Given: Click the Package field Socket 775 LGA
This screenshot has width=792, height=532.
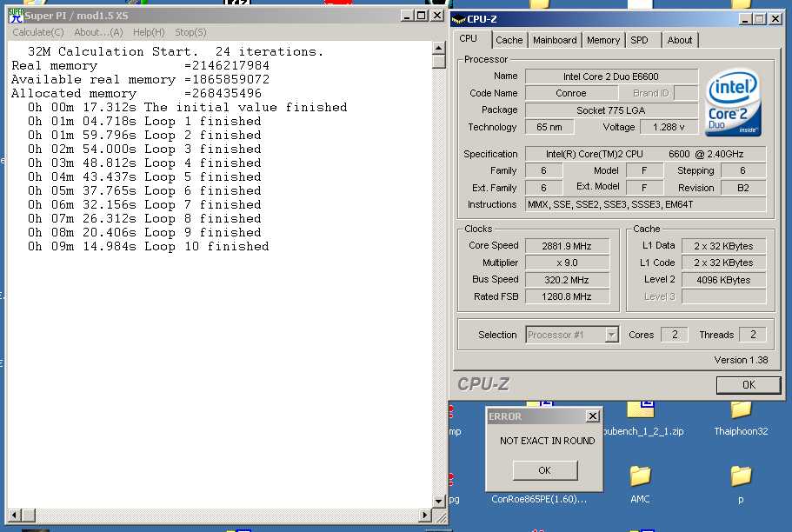Looking at the screenshot, I should (611, 110).
